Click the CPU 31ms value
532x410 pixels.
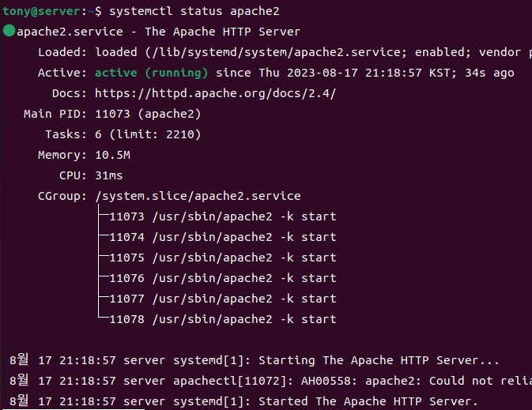tap(108, 175)
